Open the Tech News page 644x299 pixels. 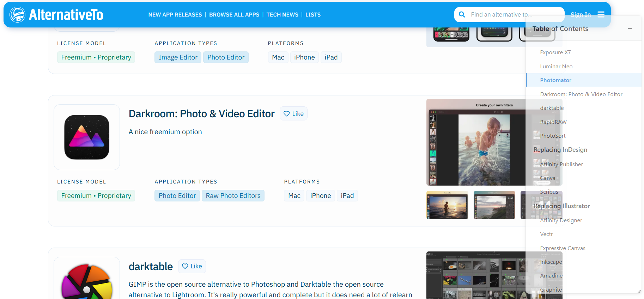[x=282, y=15]
